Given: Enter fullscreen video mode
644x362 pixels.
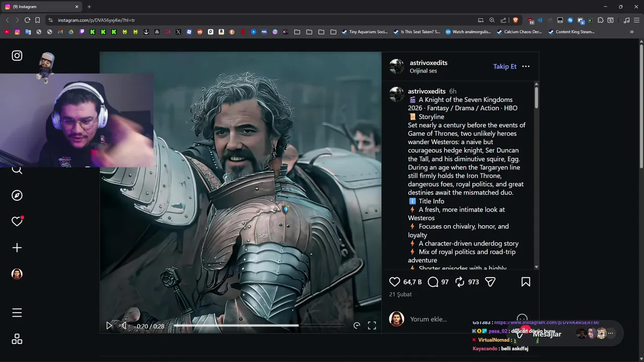Looking at the screenshot, I should pos(372,326).
